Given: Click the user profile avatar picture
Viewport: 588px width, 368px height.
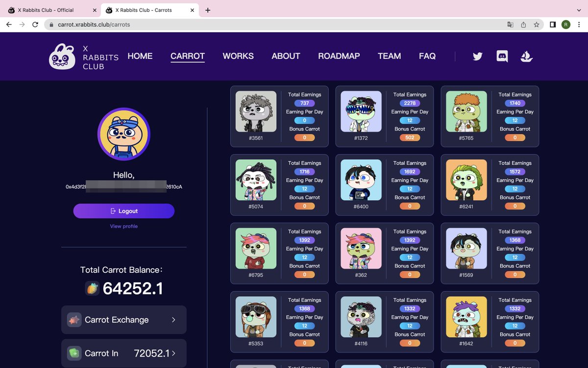Looking at the screenshot, I should click(124, 134).
